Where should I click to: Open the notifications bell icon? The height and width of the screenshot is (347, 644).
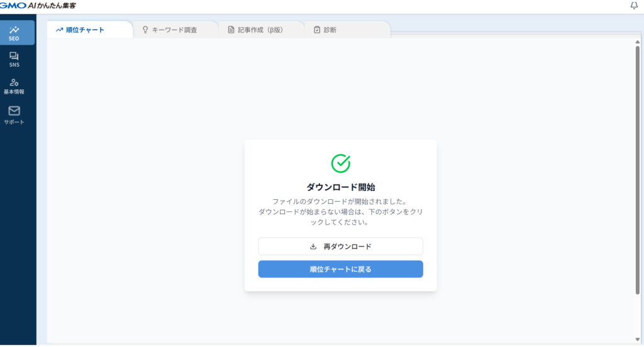[634, 6]
